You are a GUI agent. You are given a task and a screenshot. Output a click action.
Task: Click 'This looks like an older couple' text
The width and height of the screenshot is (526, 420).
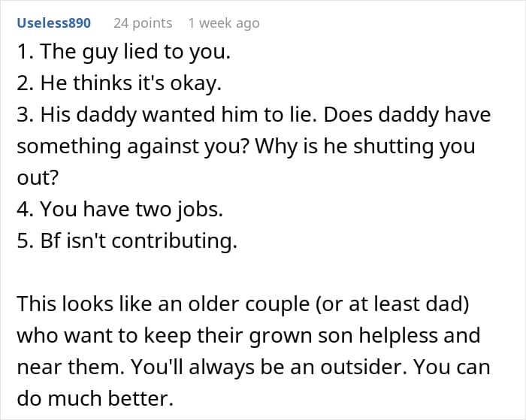point(163,304)
